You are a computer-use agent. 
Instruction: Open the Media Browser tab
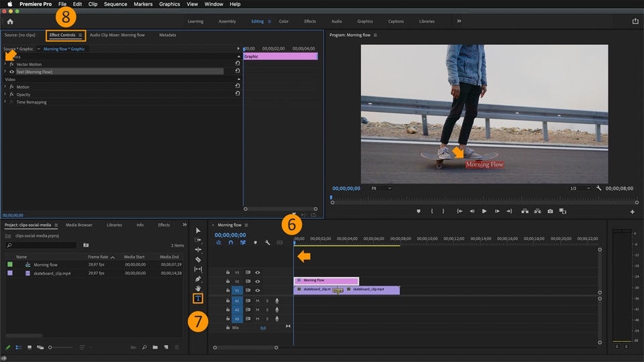[x=79, y=225]
